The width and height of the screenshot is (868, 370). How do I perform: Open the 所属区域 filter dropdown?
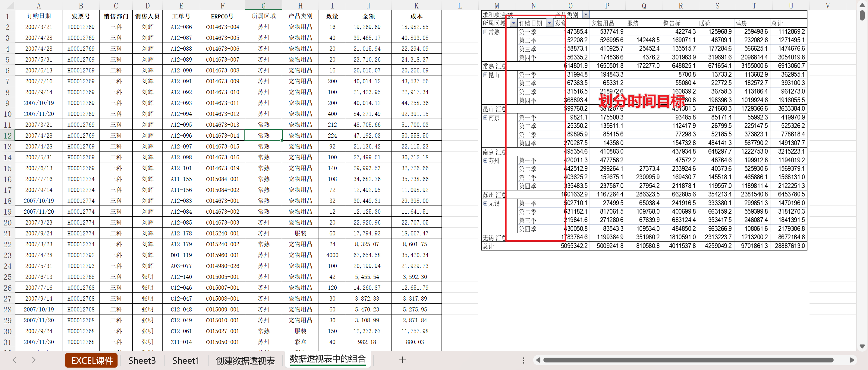pos(514,23)
